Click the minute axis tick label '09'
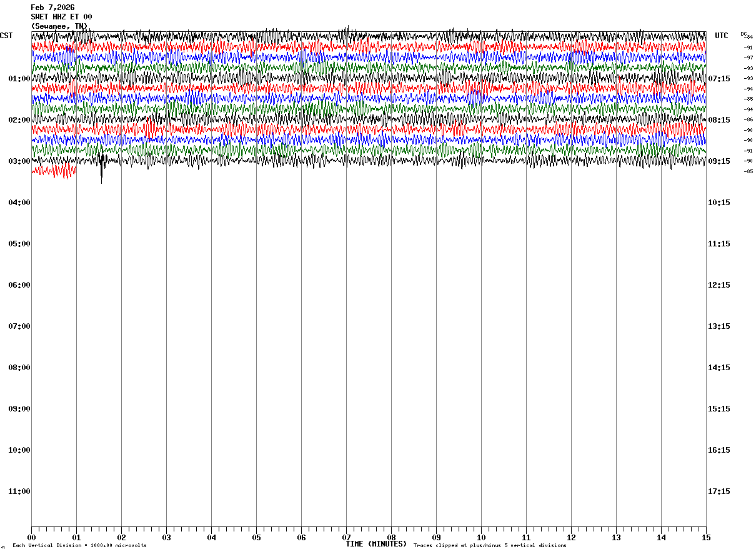Image resolution: width=756 pixels, height=554 pixels. tap(436, 537)
